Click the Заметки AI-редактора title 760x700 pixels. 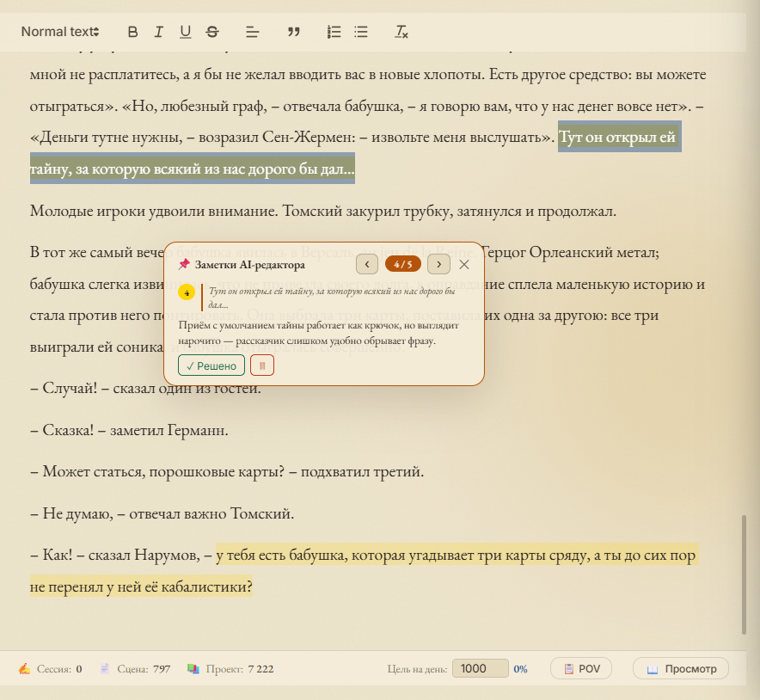tap(249, 265)
